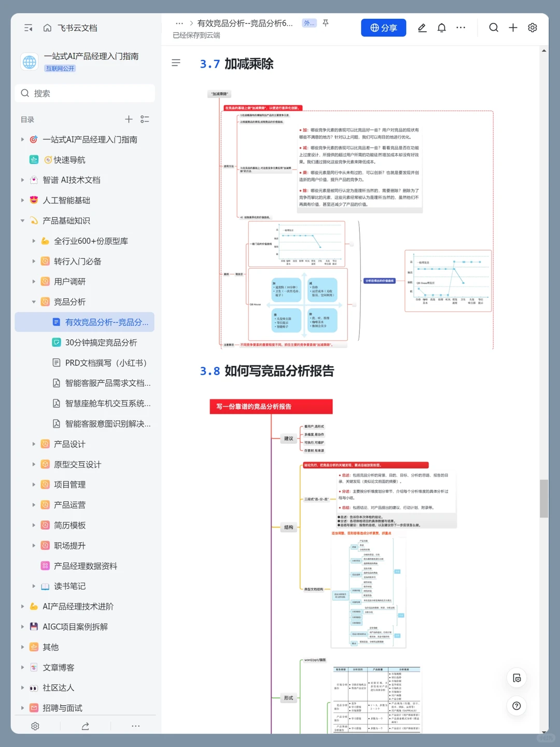
Task: Collapse the left sidebar with the collapse icon
Action: (x=28, y=28)
